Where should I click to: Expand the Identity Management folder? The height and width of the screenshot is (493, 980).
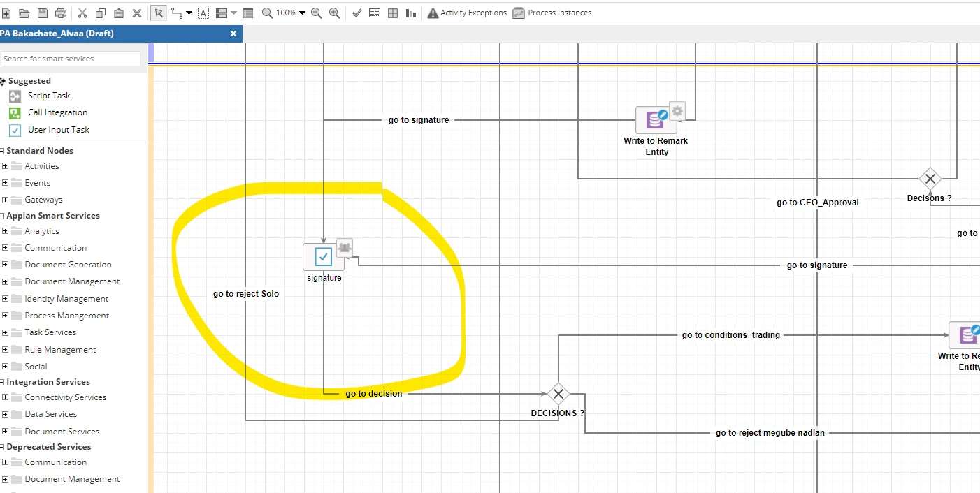tap(5, 299)
